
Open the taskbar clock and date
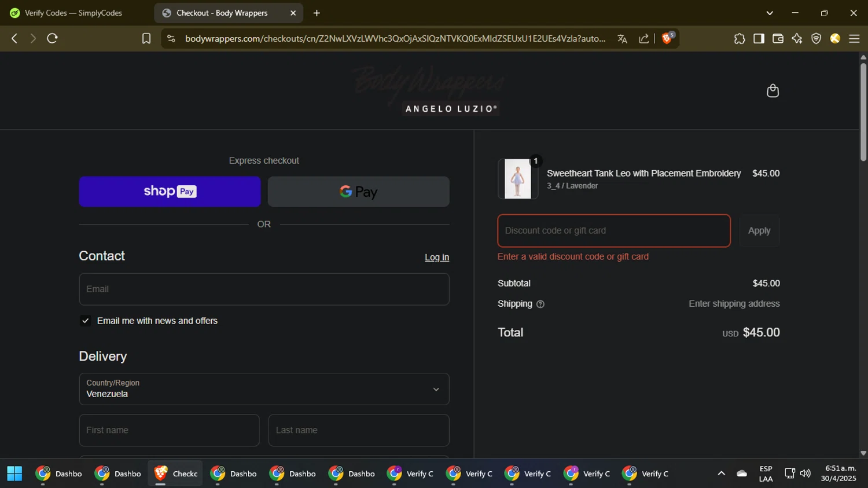tap(838, 474)
